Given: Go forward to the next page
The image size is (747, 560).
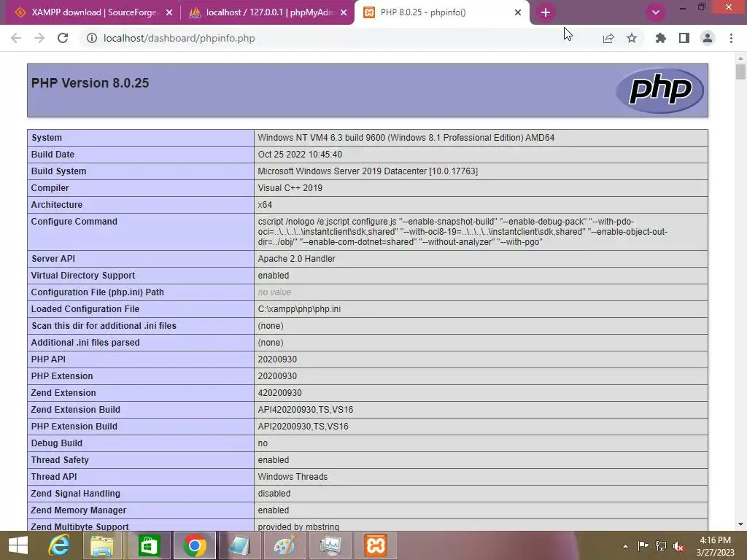Looking at the screenshot, I should (x=39, y=38).
